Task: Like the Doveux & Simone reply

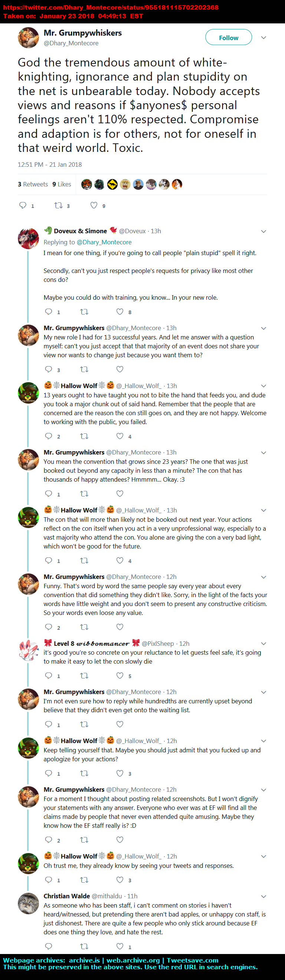Action: pos(120,312)
